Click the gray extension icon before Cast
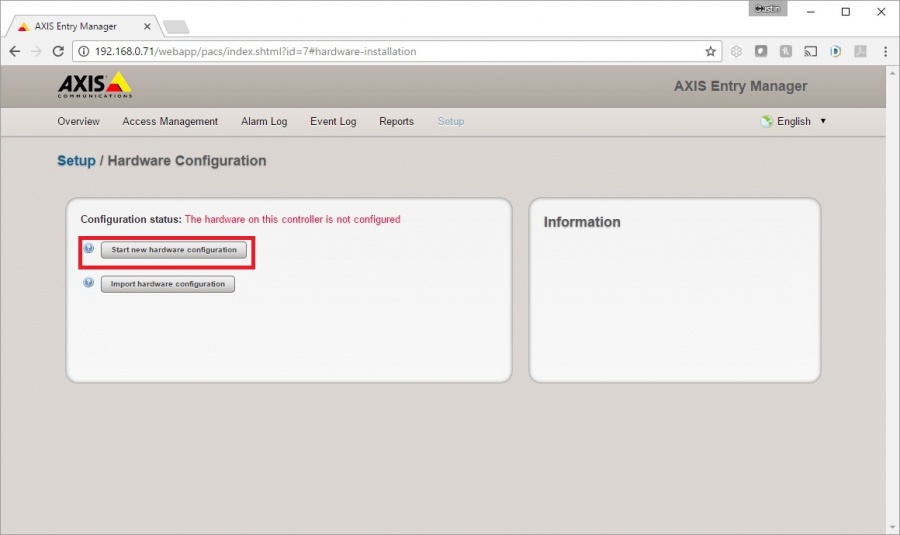The height and width of the screenshot is (535, 900). coord(786,51)
